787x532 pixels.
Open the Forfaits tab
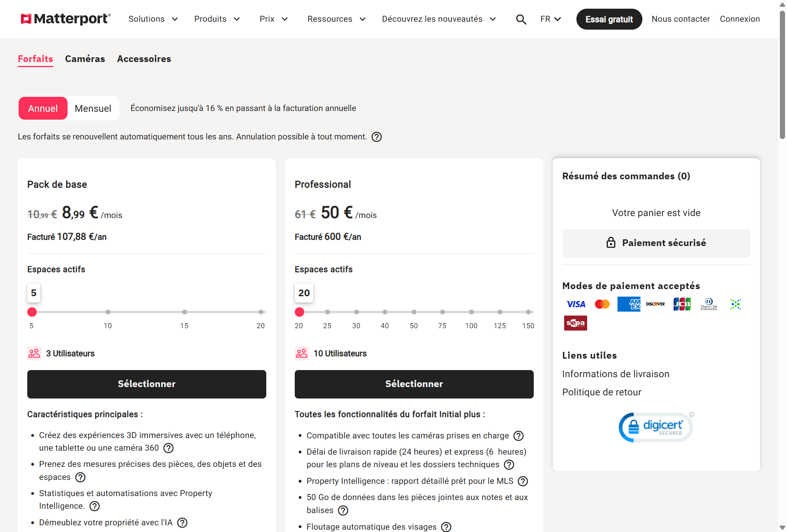pos(36,59)
